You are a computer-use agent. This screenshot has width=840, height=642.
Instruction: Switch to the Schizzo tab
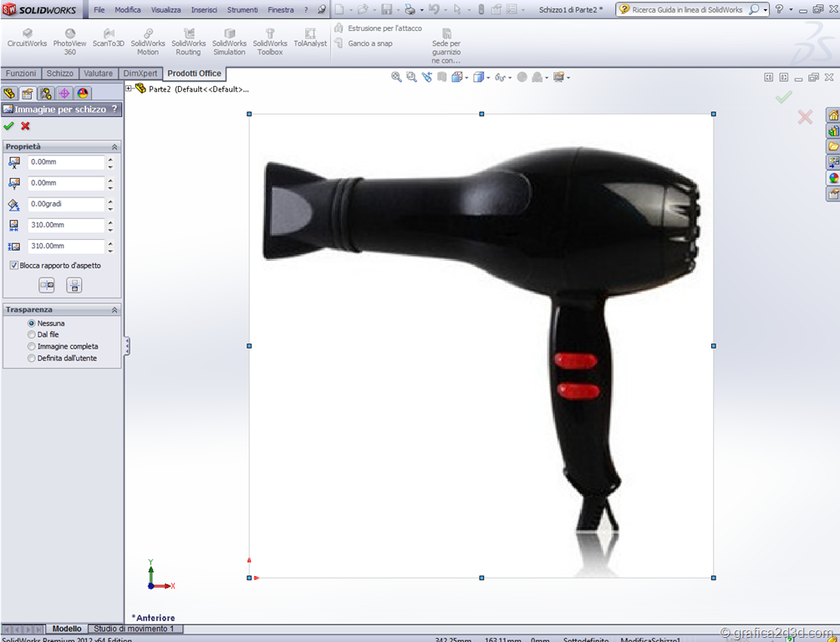pos(59,74)
